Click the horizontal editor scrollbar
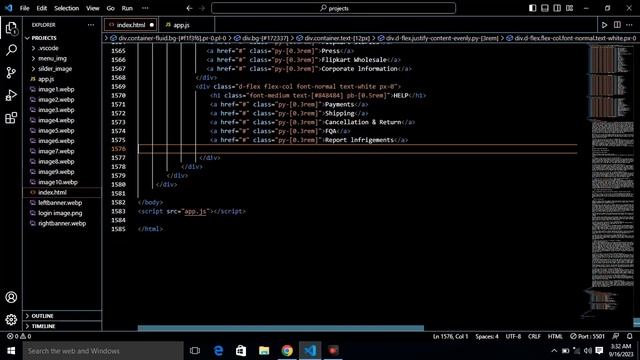The height and width of the screenshot is (360, 640). pyautogui.click(x=280, y=328)
